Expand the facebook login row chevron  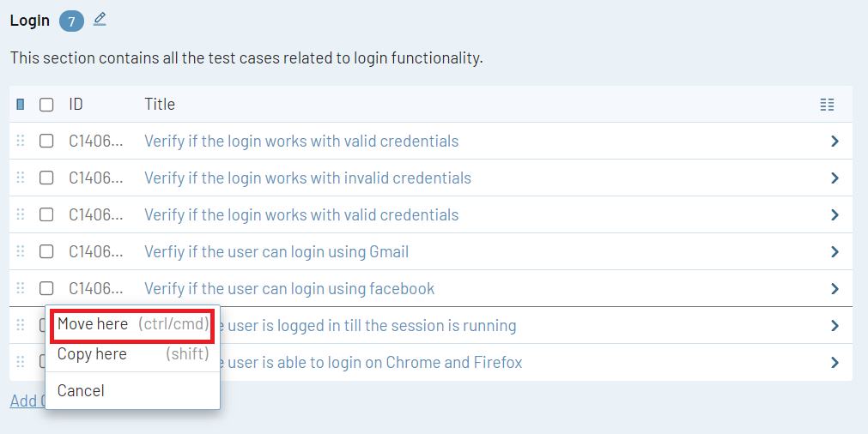click(x=835, y=289)
